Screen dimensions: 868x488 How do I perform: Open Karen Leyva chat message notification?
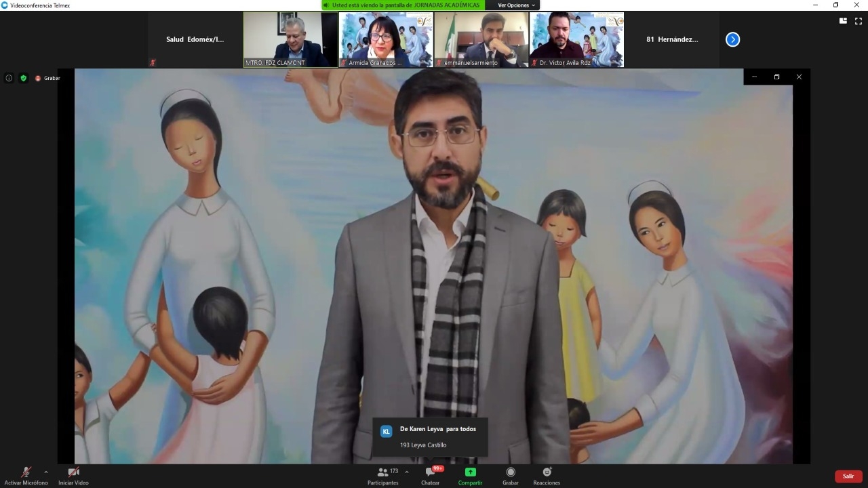pyautogui.click(x=430, y=436)
